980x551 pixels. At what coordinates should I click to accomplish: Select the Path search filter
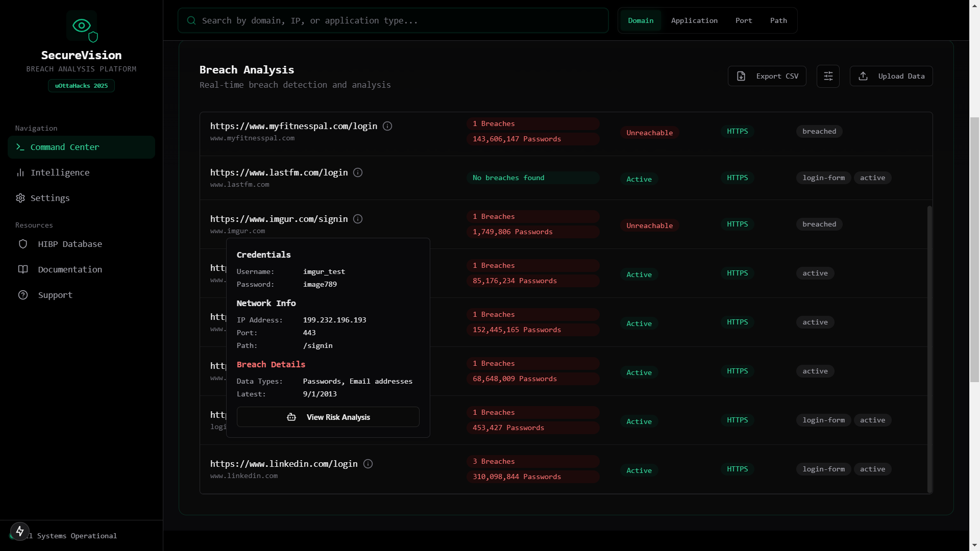coord(778,20)
